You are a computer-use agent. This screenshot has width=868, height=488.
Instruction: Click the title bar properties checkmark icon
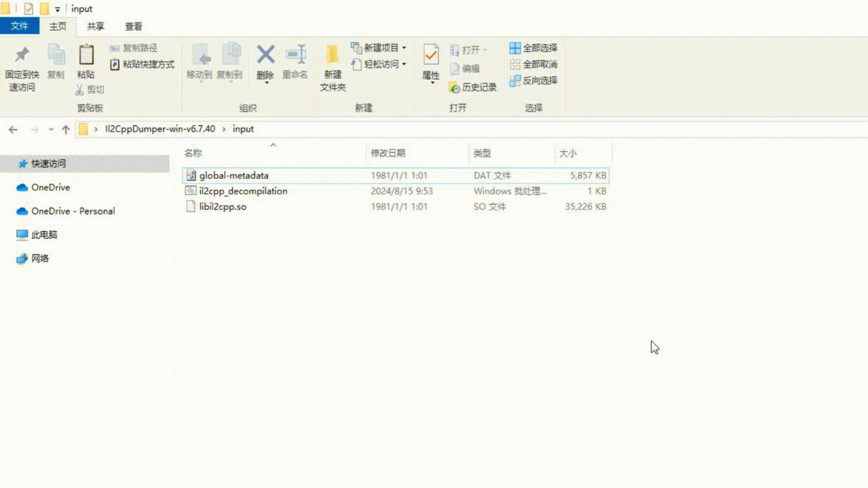pos(28,9)
